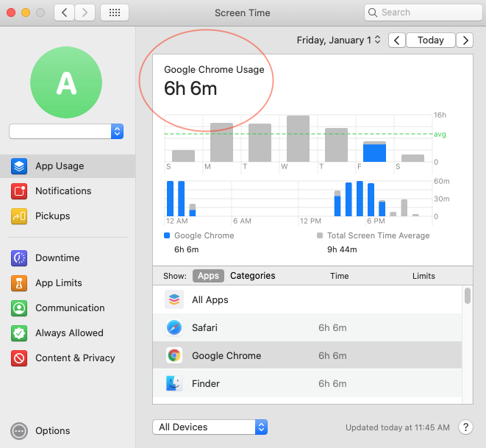Click Total Screen Time Average legend
The image size is (486, 448).
(x=379, y=235)
